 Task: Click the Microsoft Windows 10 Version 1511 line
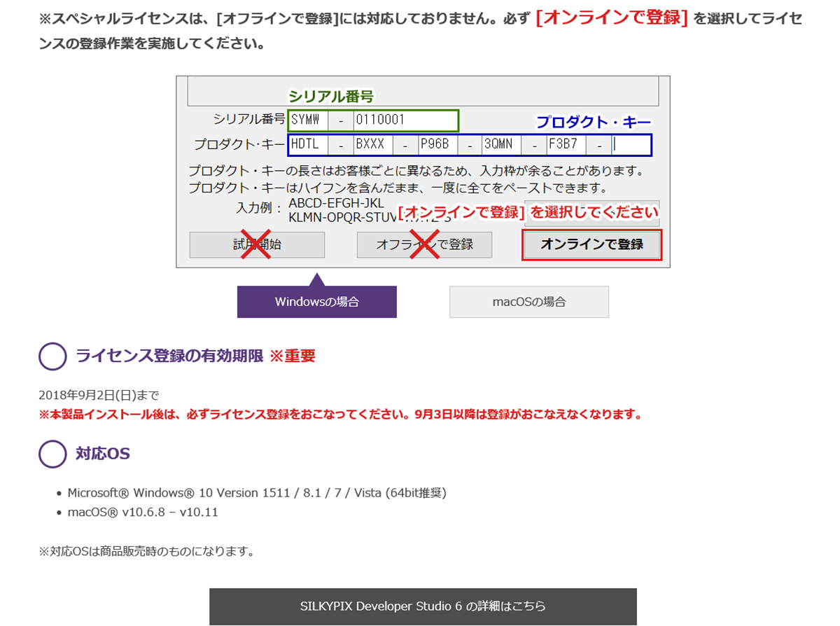tap(257, 492)
